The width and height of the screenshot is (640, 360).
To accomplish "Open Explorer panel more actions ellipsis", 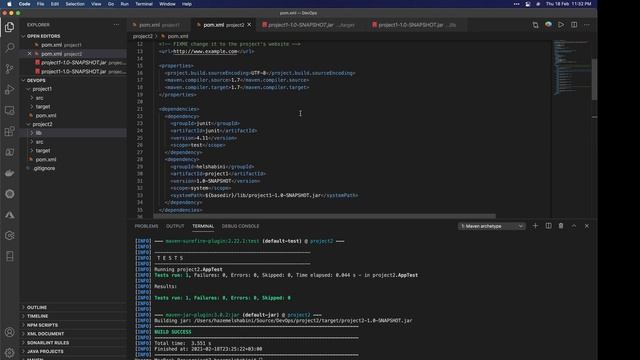I will (x=116, y=25).
